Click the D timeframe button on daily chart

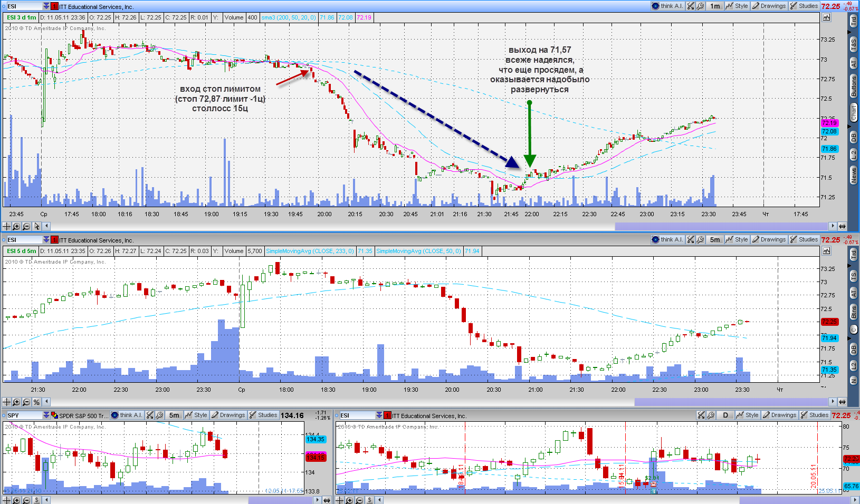click(725, 415)
